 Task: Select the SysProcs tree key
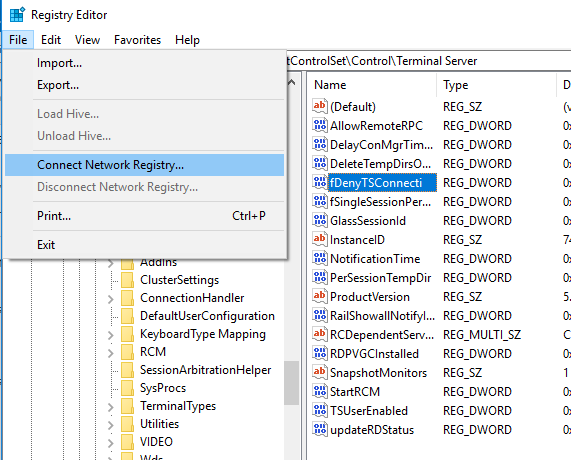(163, 388)
